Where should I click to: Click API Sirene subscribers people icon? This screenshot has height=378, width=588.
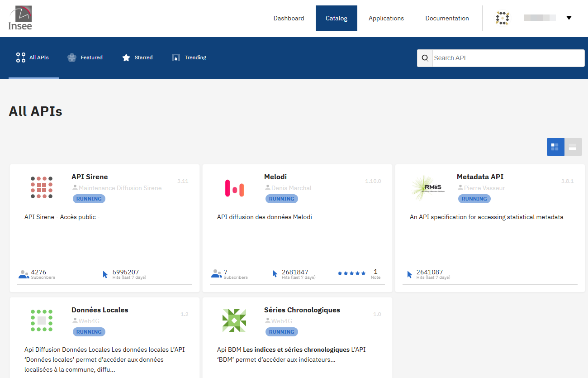[x=24, y=274]
